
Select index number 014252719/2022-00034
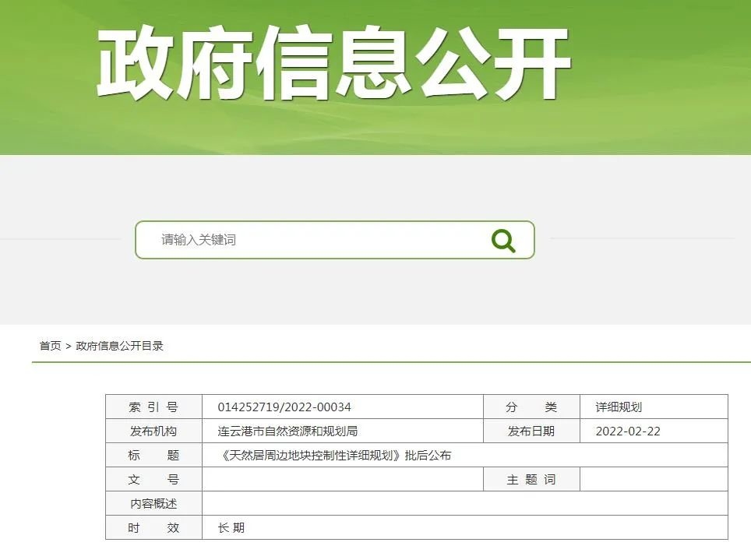[x=284, y=407]
